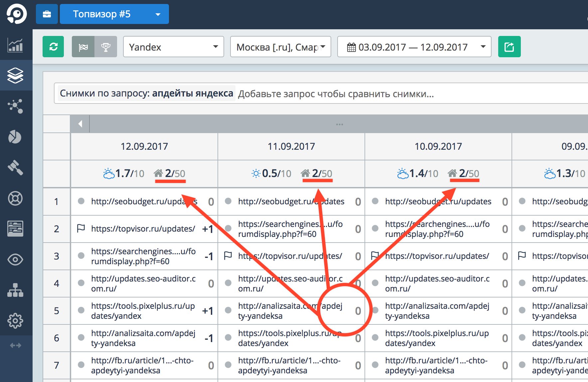Click the home icon under 11.09.2017

point(305,173)
